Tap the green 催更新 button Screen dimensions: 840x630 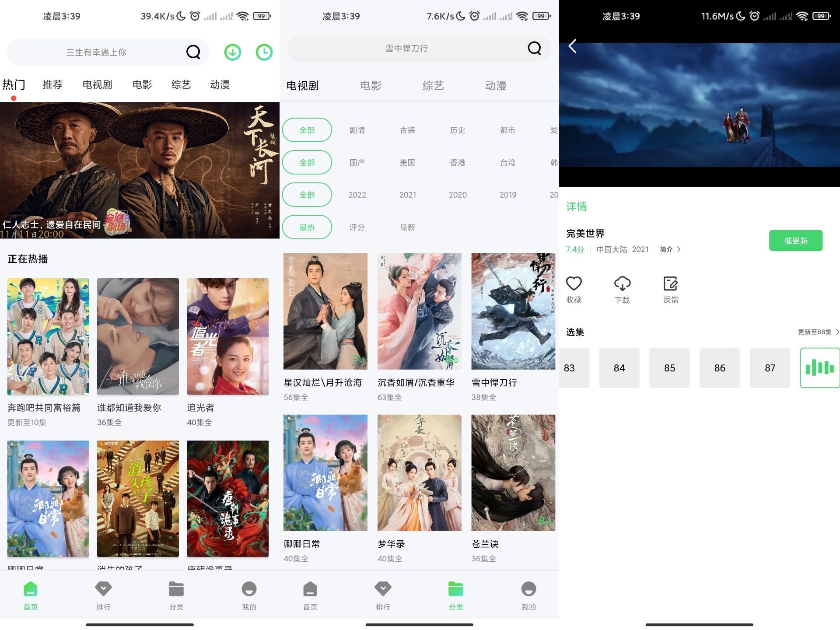(796, 241)
